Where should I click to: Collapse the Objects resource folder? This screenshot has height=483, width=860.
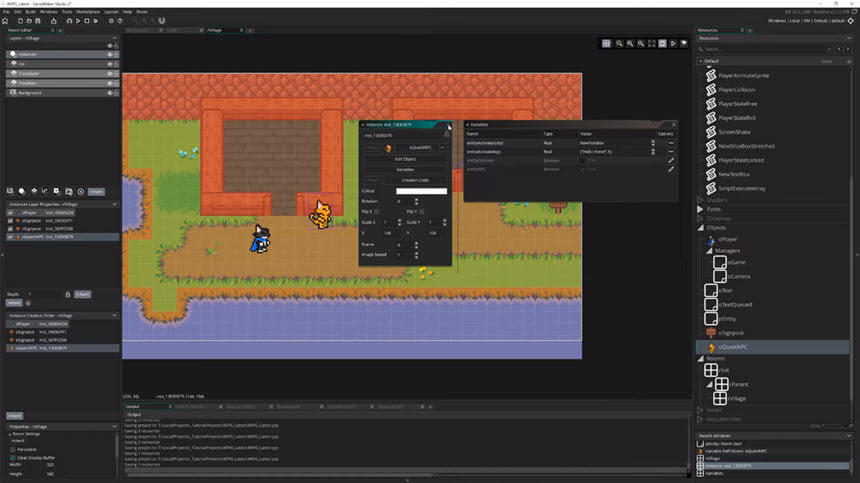(x=700, y=228)
